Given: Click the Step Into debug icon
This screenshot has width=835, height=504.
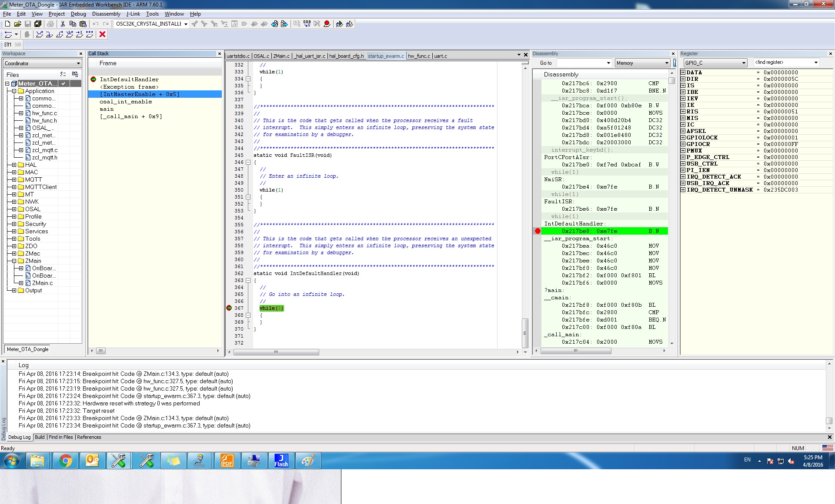Looking at the screenshot, I should [x=50, y=34].
